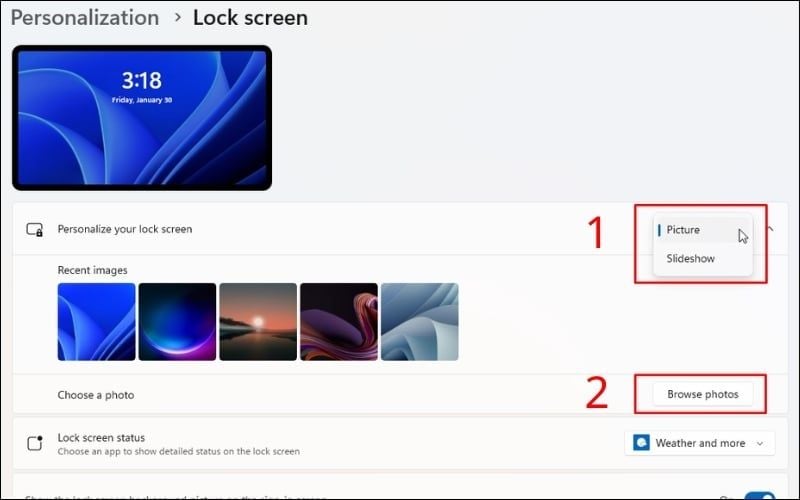Screen dimensions: 800x500
Task: Open the Weather and more dropdown
Action: point(699,443)
